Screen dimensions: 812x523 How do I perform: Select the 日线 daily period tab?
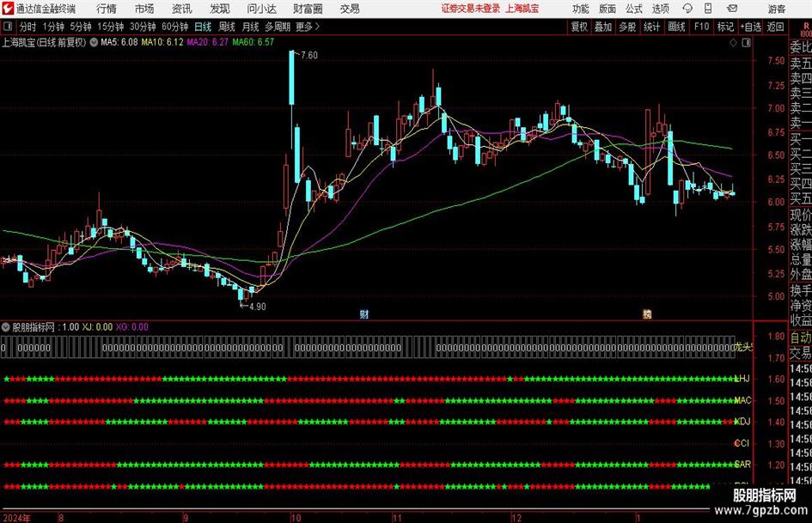[203, 27]
